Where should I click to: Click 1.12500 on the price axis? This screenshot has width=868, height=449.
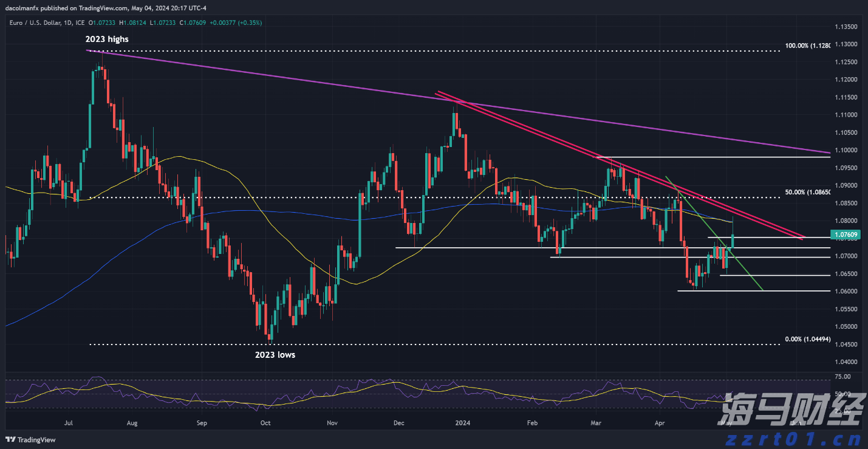coord(846,63)
